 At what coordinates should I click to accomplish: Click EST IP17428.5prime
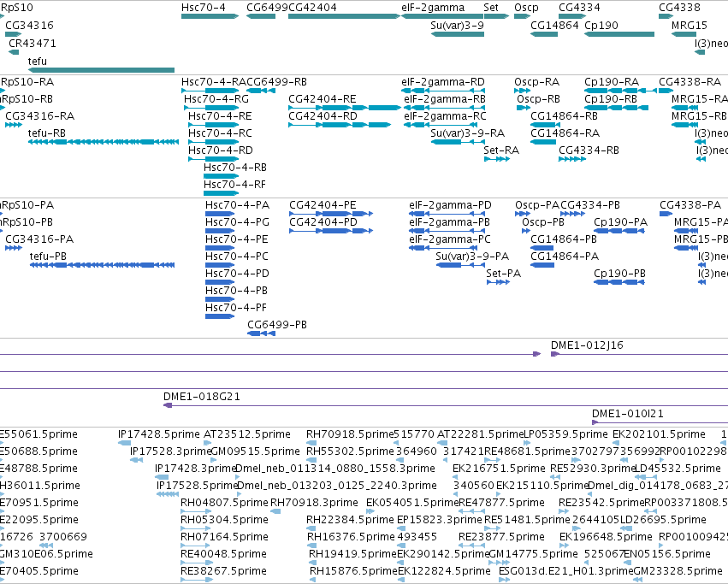click(x=124, y=443)
